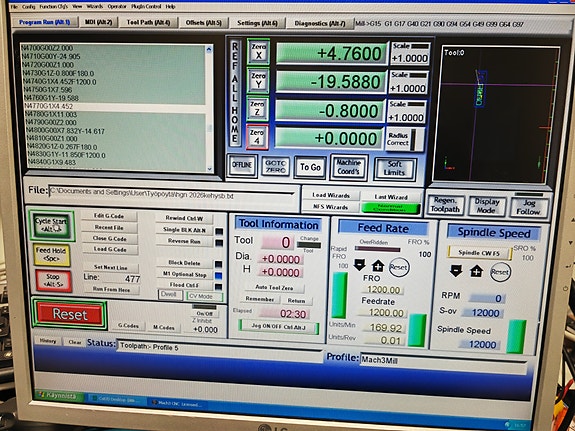Toggle Single BLK Alt-N mode

(x=184, y=230)
